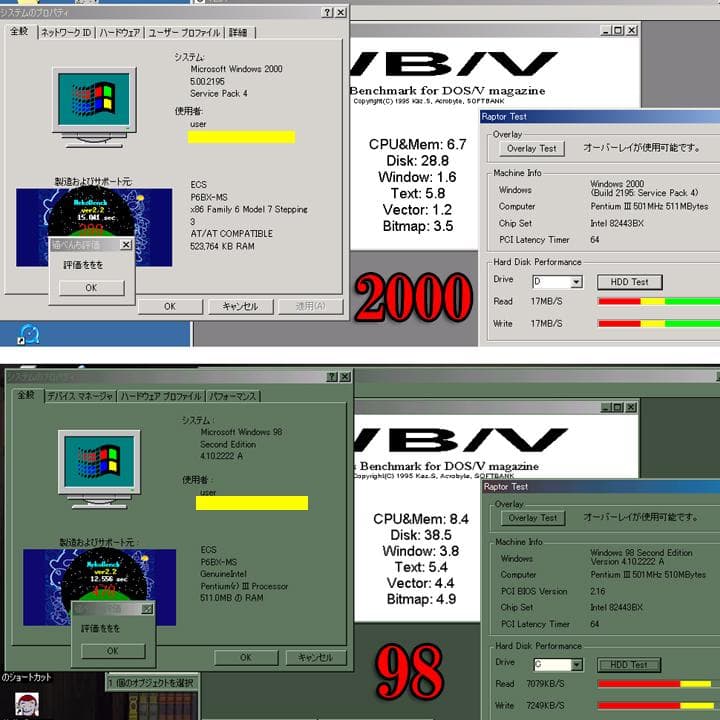This screenshot has width=720, height=720.
Task: Click the Windows 2000 monitor logo image
Action: (x=94, y=107)
